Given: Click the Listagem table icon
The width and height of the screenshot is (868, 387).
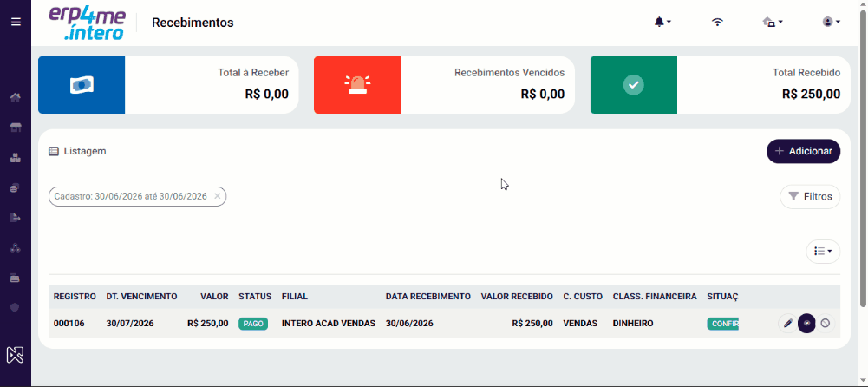Looking at the screenshot, I should (54, 151).
